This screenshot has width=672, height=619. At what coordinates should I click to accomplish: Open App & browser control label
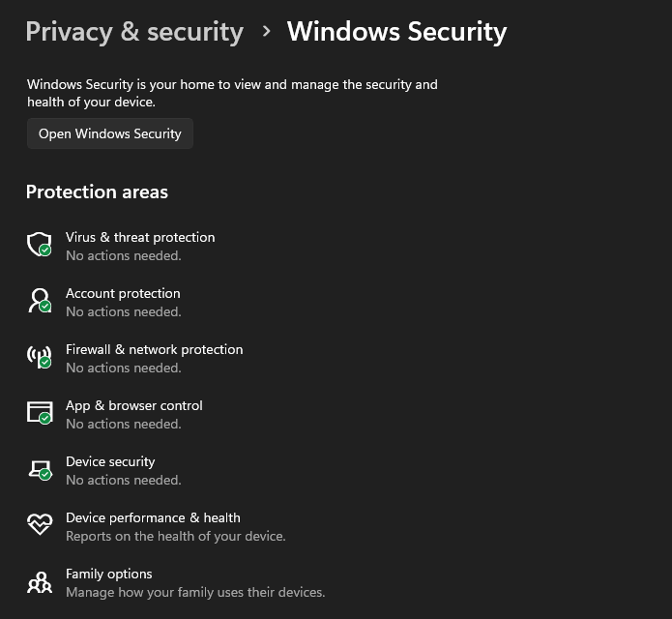(134, 405)
